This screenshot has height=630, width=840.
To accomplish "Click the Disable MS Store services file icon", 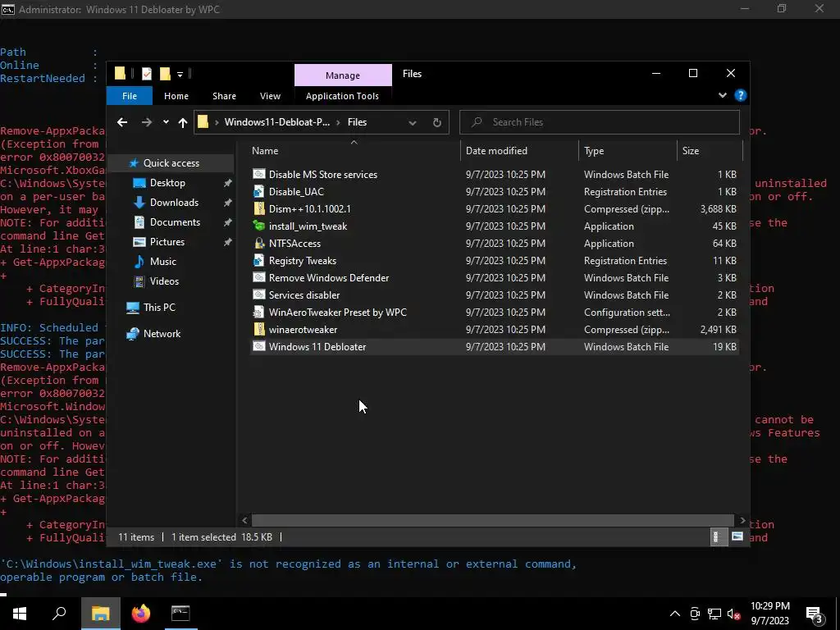I will 259,174.
